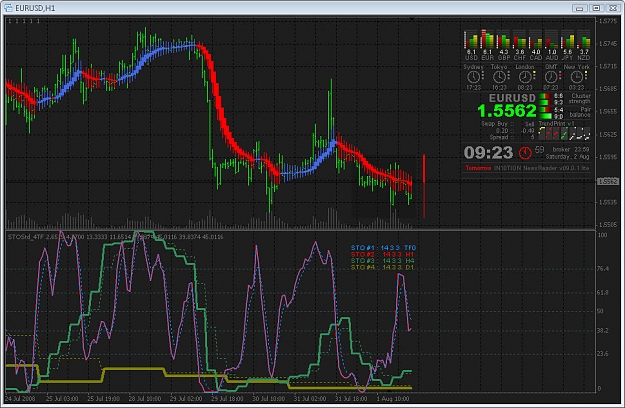Viewport: 625px width, 408px height.
Task: Select the 'STO #3' H4 legend row
Action: (x=383, y=261)
